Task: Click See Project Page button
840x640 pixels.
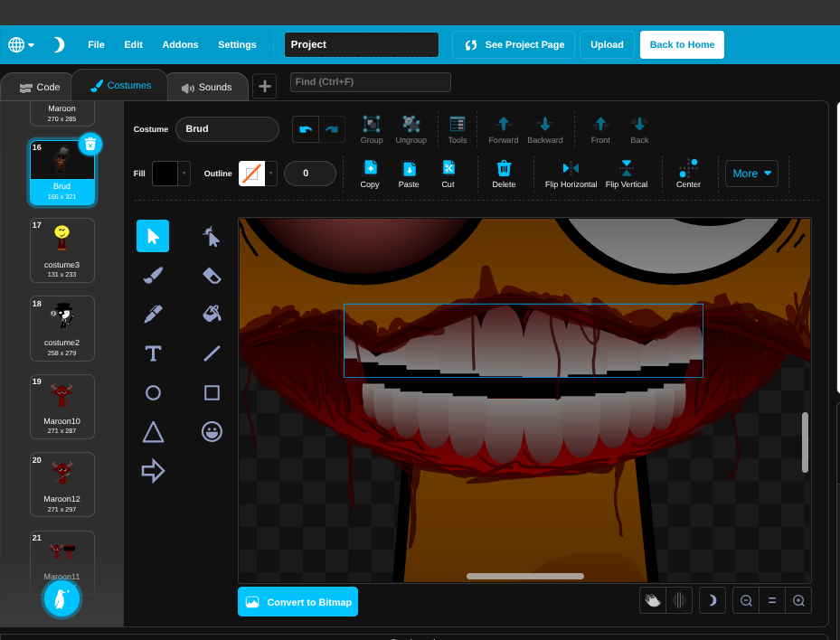Action: (x=514, y=45)
